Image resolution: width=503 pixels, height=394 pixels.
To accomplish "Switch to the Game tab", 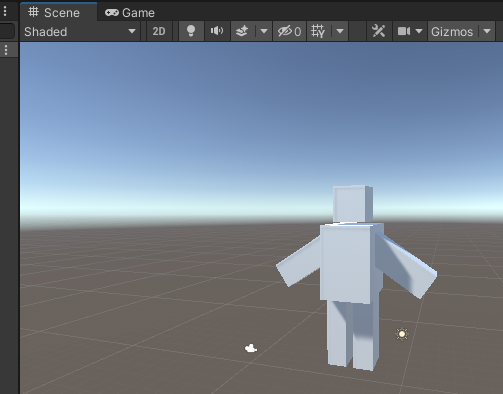I will pyautogui.click(x=130, y=13).
